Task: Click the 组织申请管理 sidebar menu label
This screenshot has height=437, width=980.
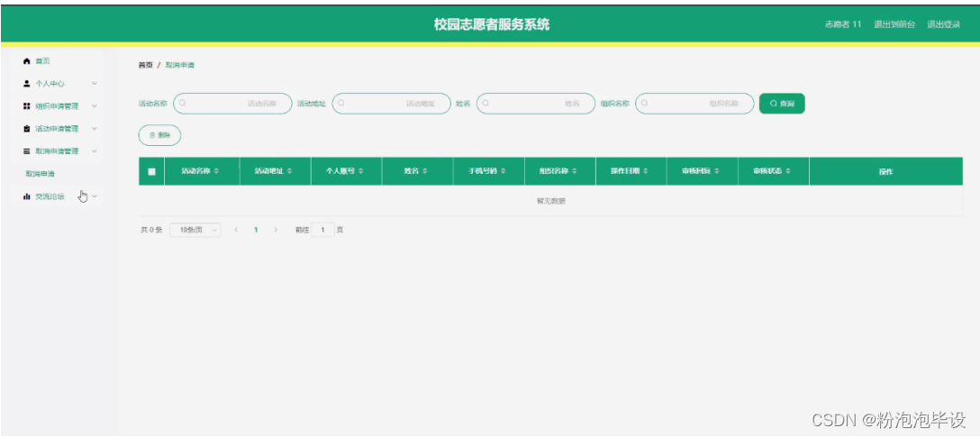Action: 57,106
